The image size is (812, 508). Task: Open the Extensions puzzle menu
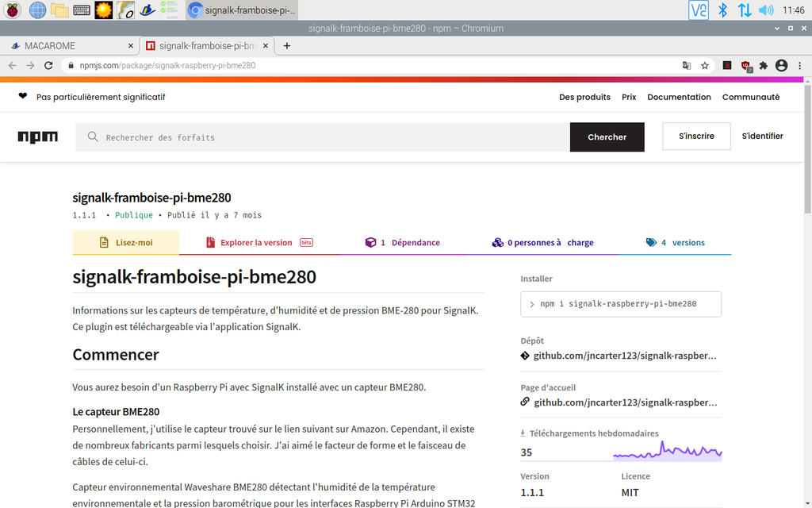[764, 65]
